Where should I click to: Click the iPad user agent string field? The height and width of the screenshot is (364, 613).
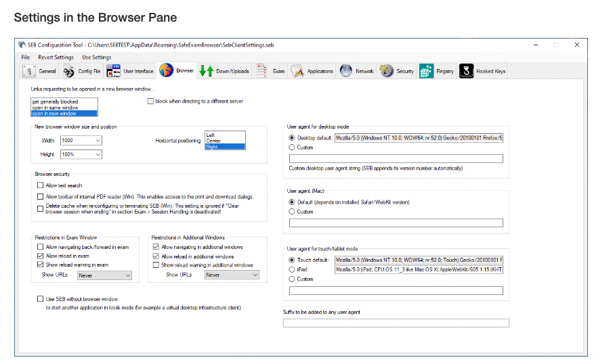419,269
